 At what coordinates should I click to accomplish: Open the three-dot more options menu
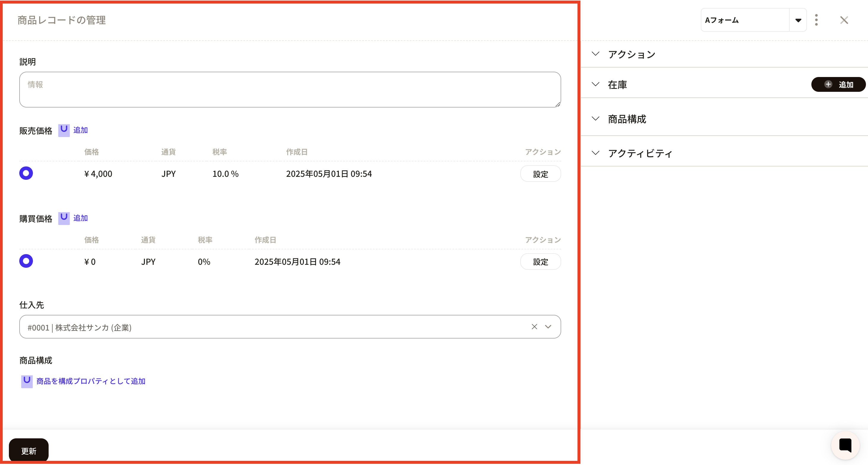[816, 20]
